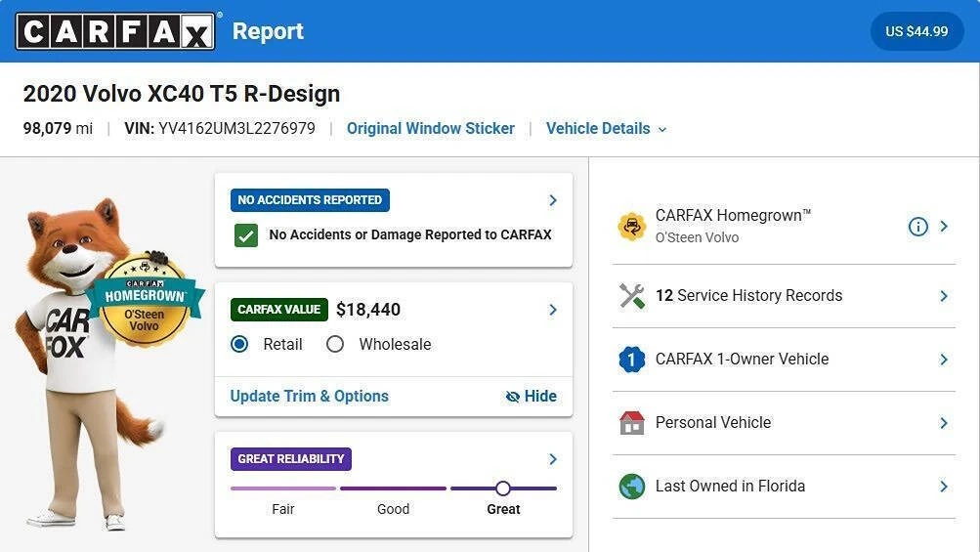Click the CARFAX Homegrown car badge icon
Viewport: 980px width, 552px height.
pyautogui.click(x=632, y=227)
